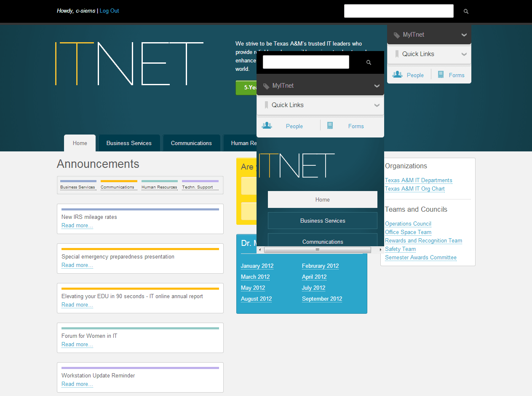This screenshot has width=532, height=396.
Task: Click the Quick Links bookmark icon in mobile preview
Action: 266,105
